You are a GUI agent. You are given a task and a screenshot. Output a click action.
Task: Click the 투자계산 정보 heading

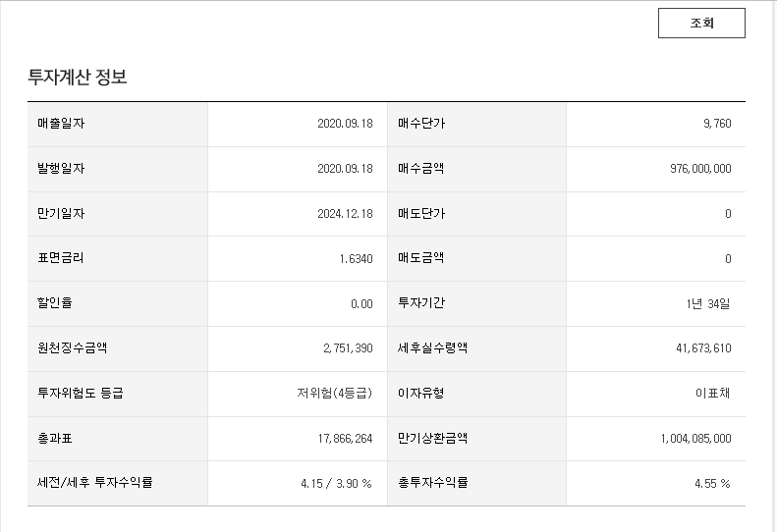[78, 78]
